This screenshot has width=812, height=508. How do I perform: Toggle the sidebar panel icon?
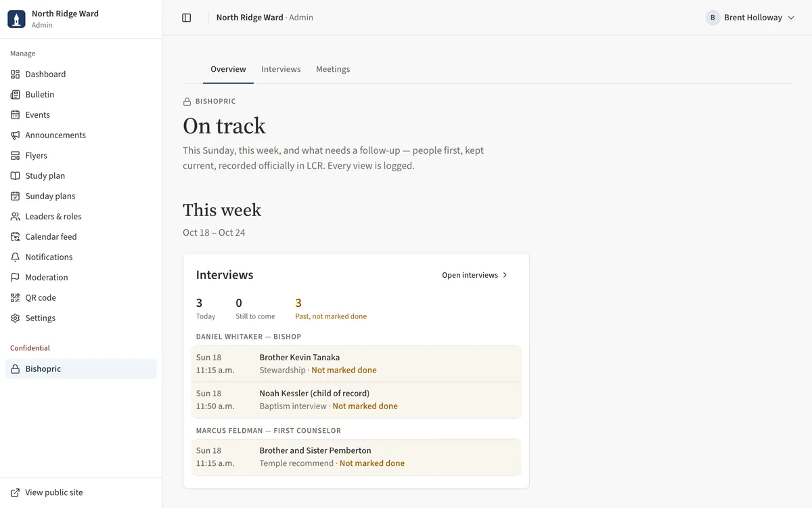click(x=187, y=18)
